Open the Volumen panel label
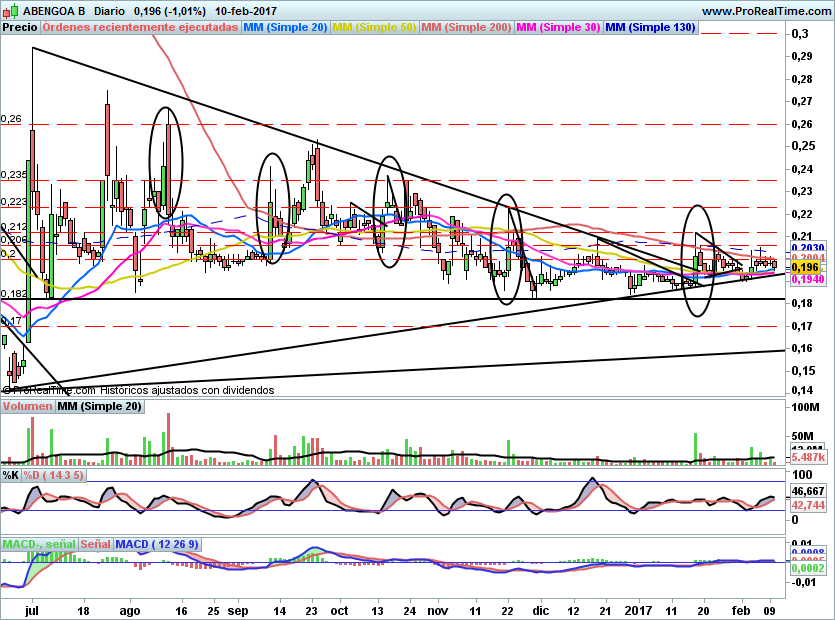Screen dimensions: 835x620 pos(28,406)
